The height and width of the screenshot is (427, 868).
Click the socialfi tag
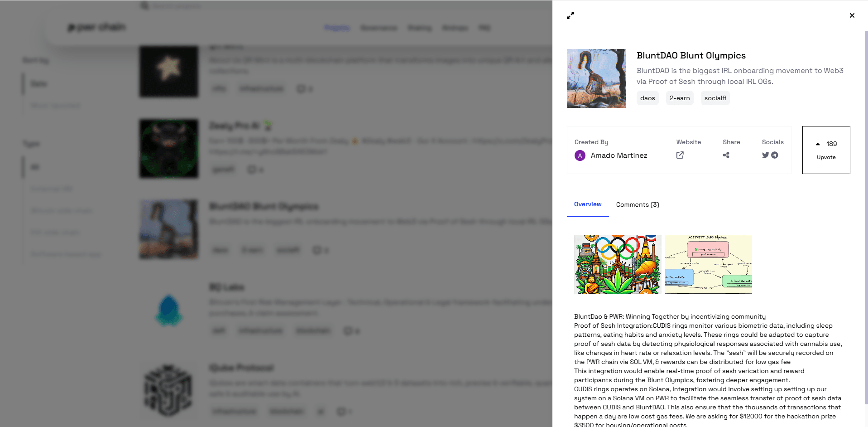point(715,98)
